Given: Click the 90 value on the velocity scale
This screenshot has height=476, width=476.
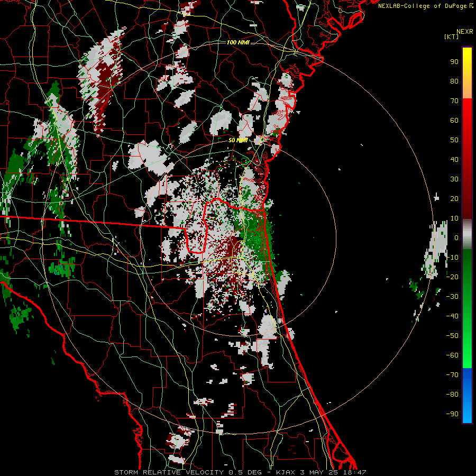Looking at the screenshot, I should click(x=454, y=62).
